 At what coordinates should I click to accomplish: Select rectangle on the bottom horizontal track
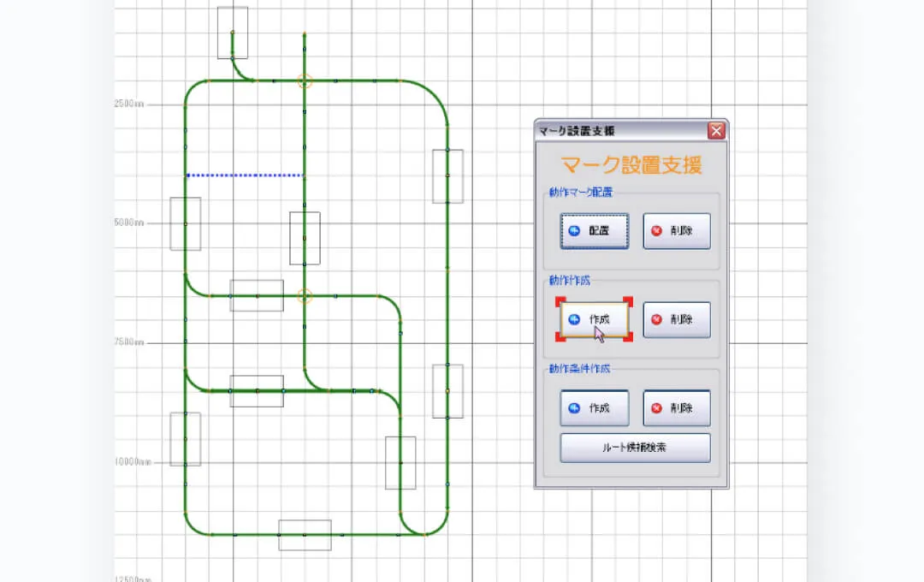[305, 535]
